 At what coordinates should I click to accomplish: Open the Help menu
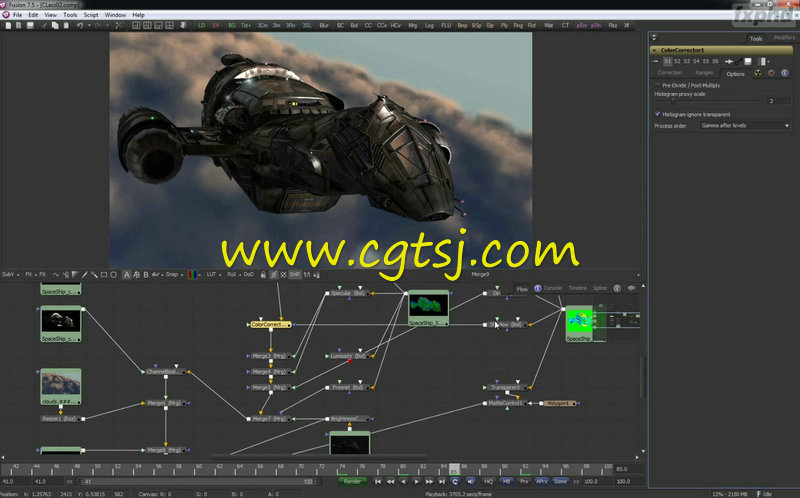point(138,15)
